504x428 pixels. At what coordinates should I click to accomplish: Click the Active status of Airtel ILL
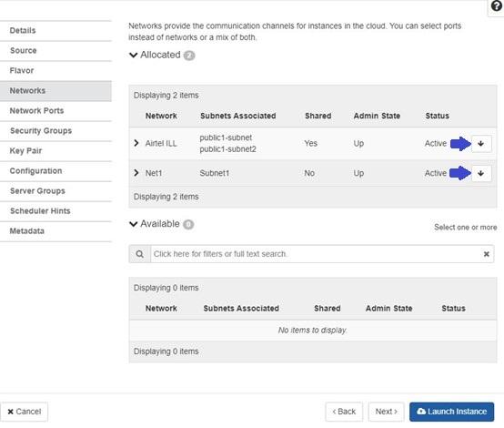(436, 143)
